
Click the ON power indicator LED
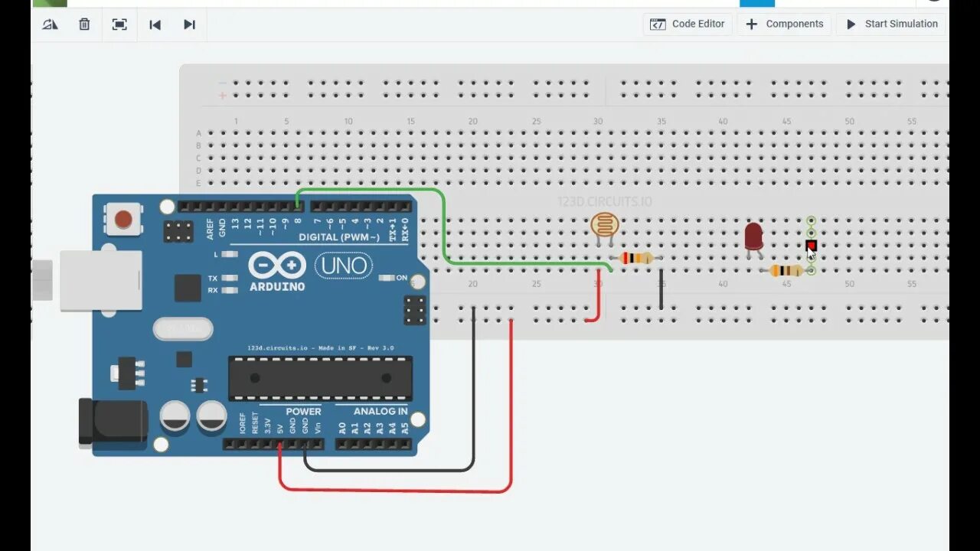[x=387, y=278]
